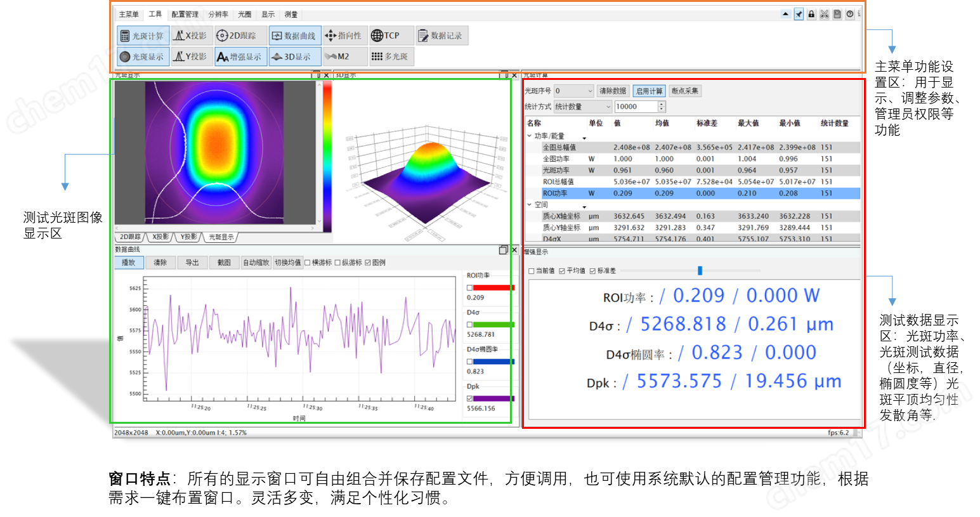
Task: Toggle 增强显示 enhanced display
Action: point(240,56)
